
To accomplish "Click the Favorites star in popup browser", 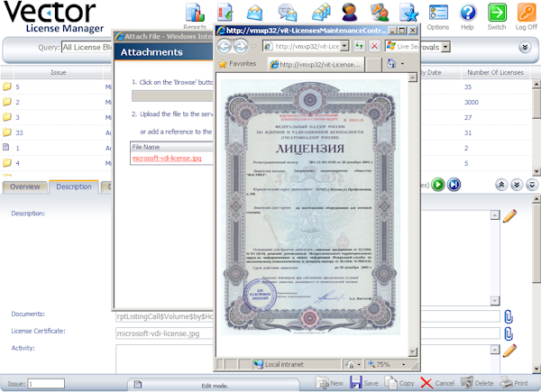I will coord(223,64).
